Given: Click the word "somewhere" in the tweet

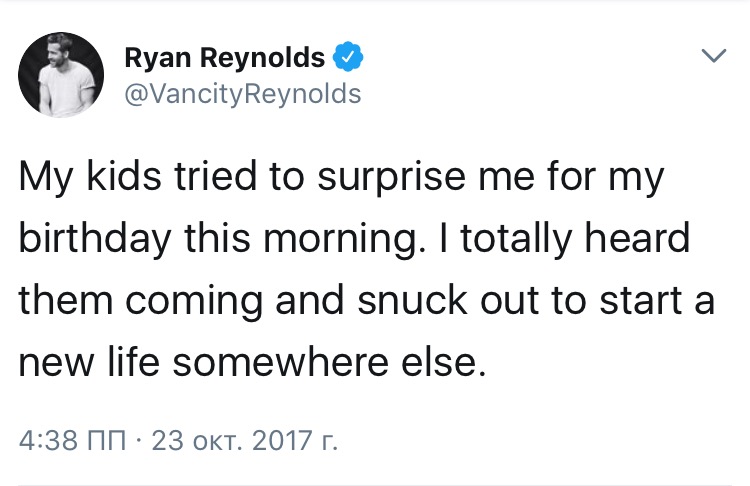Looking at the screenshot, I should point(280,361).
